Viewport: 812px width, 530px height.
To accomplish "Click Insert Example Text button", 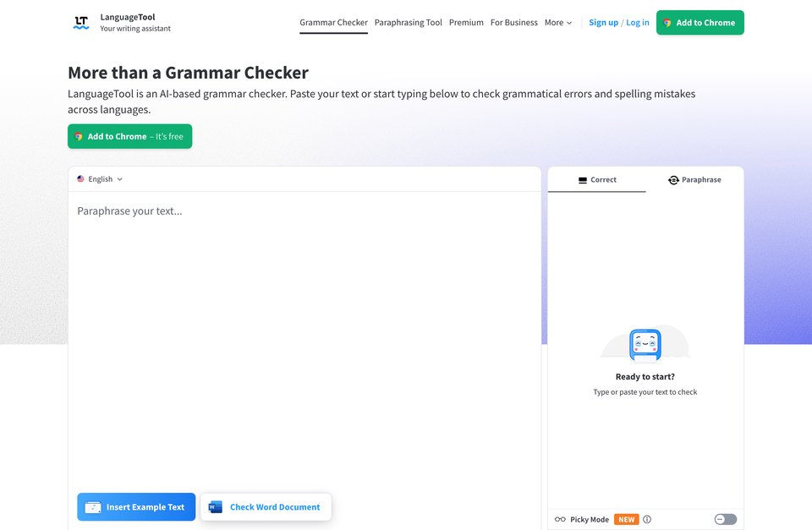I will point(136,506).
